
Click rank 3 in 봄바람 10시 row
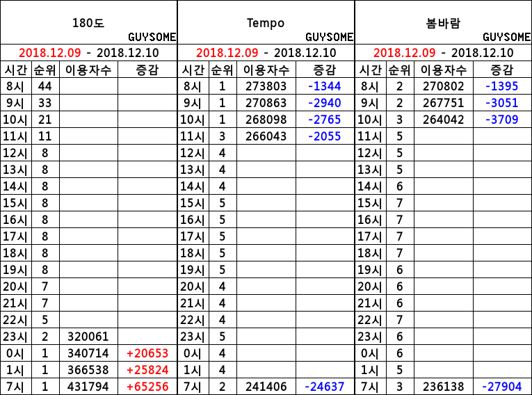coord(400,120)
